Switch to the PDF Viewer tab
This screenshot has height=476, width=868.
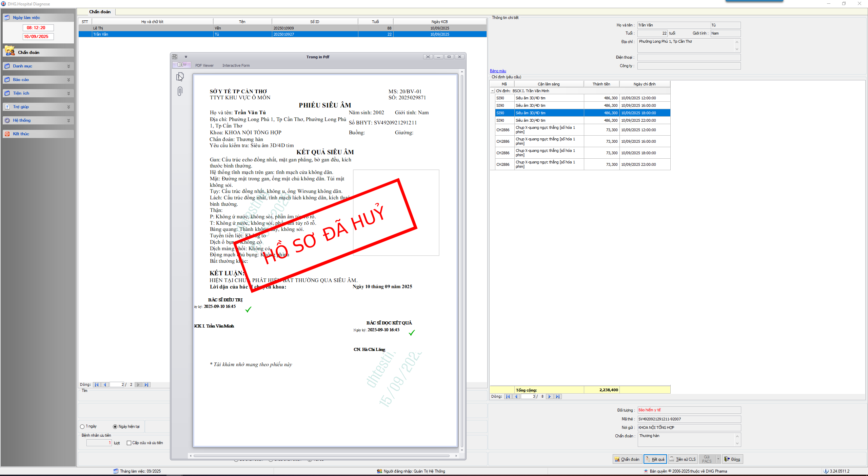(204, 65)
